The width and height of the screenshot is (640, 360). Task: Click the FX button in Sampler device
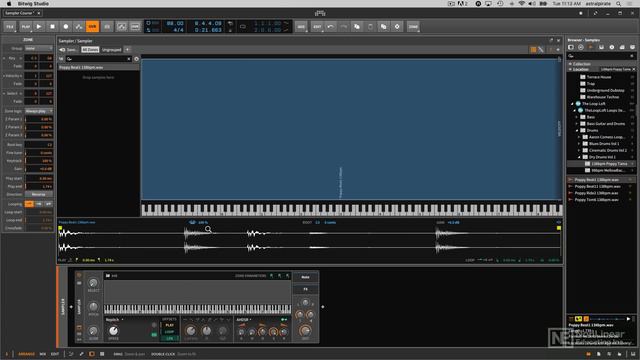click(305, 289)
